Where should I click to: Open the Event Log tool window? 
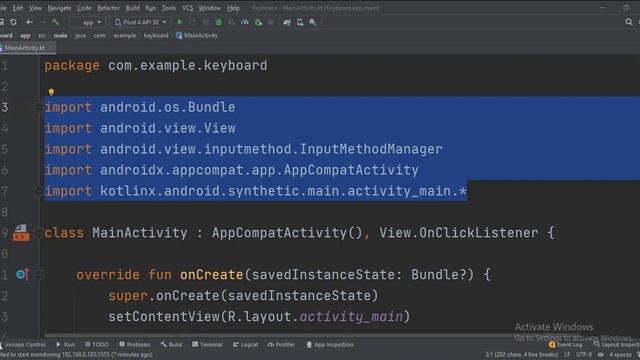pyautogui.click(x=566, y=344)
